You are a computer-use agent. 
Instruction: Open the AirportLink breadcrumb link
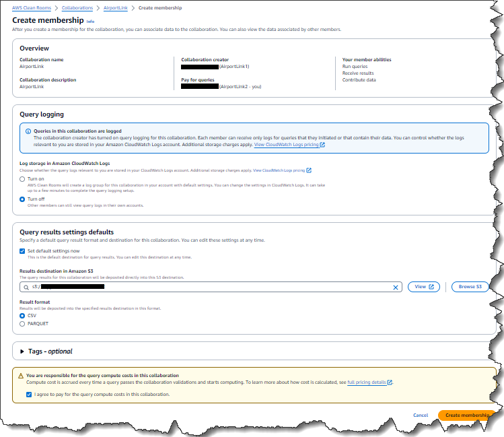118,7
